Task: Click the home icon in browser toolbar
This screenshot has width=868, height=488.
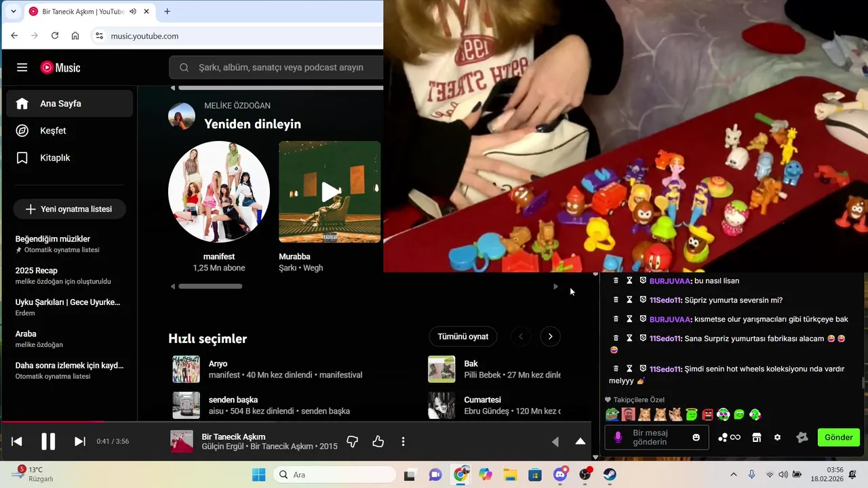Action: point(75,36)
